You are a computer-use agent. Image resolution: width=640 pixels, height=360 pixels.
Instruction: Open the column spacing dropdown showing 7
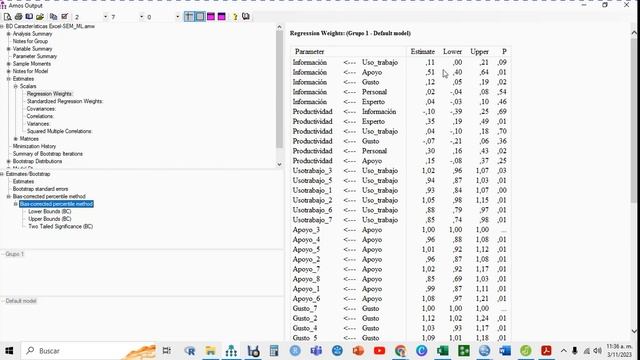pos(142,17)
